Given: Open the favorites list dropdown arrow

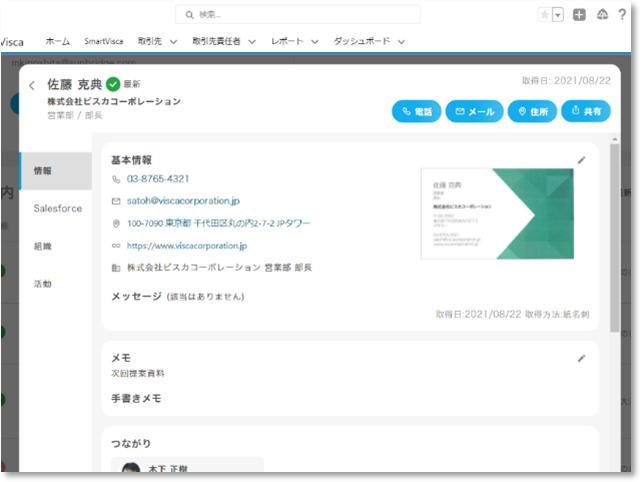Looking at the screenshot, I should (557, 15).
